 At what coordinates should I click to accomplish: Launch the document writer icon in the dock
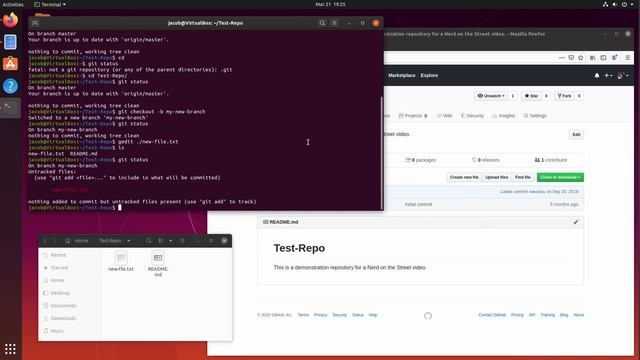(10, 42)
